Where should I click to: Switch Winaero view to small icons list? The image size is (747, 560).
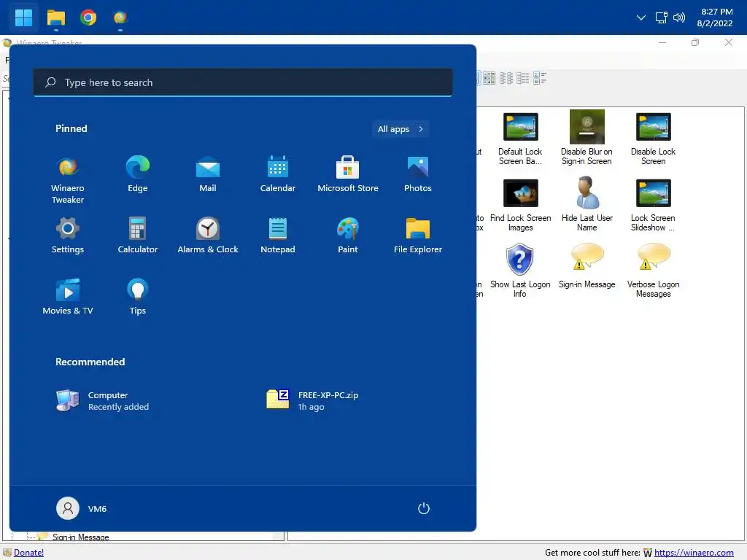506,78
